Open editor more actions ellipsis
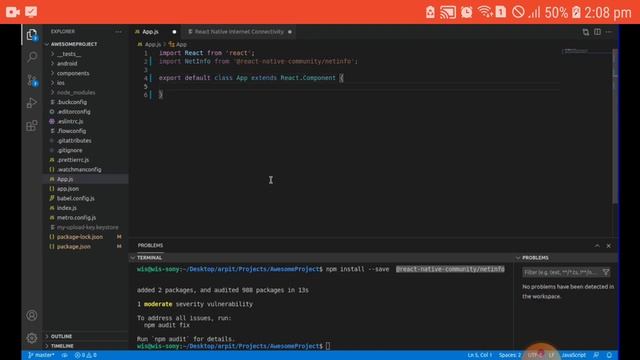640x360 pixels. pos(609,32)
